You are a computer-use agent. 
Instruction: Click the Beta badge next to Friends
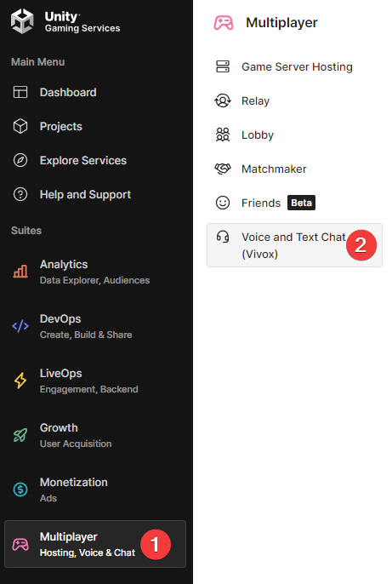tap(301, 203)
